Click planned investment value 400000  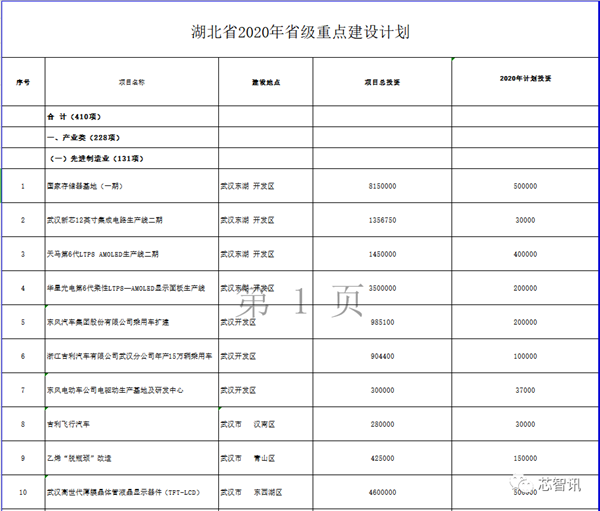click(525, 254)
